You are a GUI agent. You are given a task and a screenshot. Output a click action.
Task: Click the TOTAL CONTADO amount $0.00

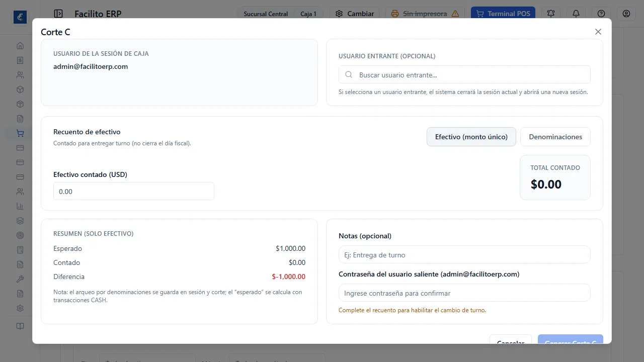546,184
